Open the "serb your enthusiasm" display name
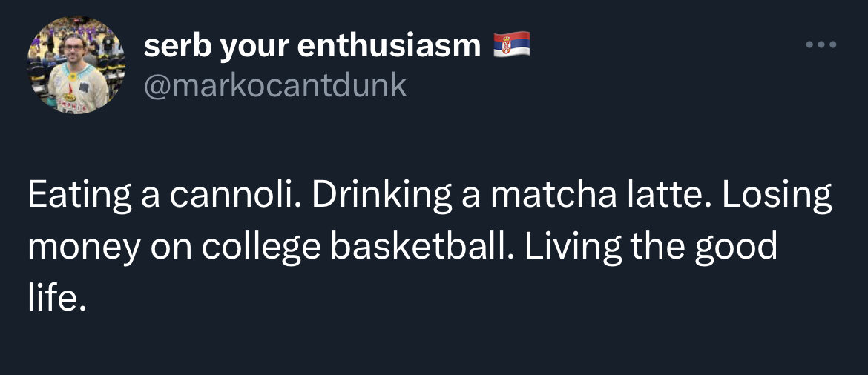Image resolution: width=868 pixels, height=375 pixels. [312, 46]
